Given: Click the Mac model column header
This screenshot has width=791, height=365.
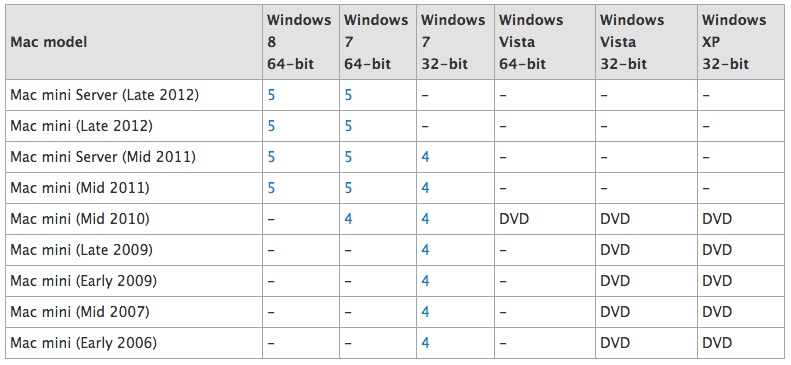Looking at the screenshot, I should point(48,42).
